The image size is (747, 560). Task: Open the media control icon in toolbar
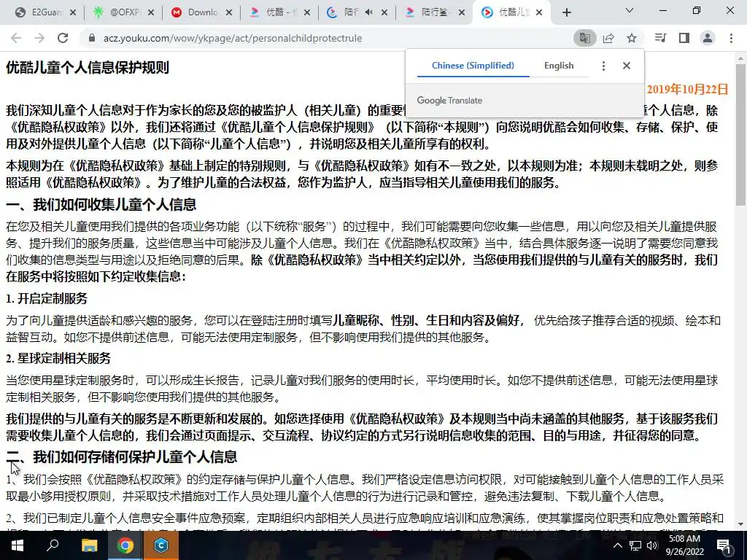661,38
